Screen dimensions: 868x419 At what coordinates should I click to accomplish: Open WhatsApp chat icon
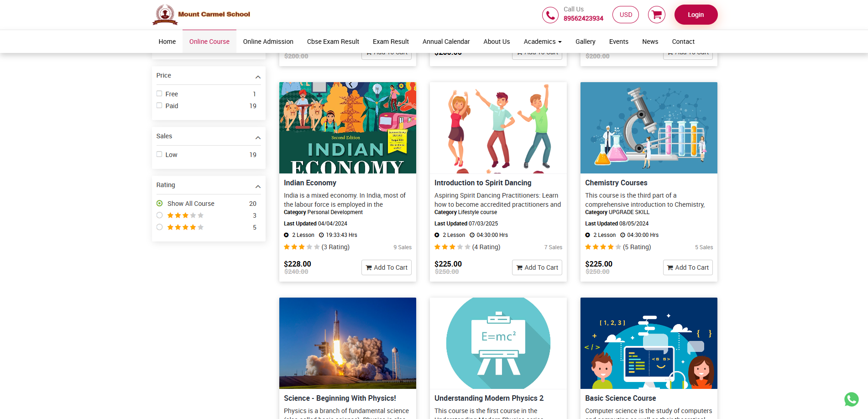point(851,399)
